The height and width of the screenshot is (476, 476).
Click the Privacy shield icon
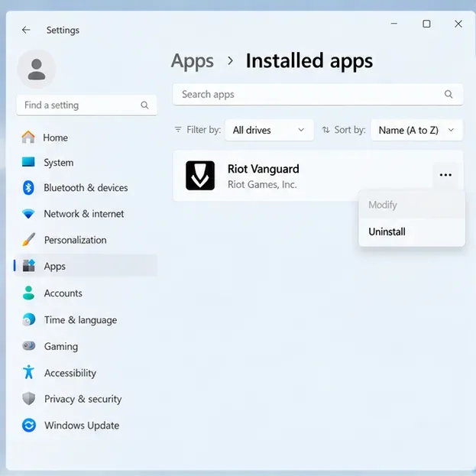tap(29, 399)
